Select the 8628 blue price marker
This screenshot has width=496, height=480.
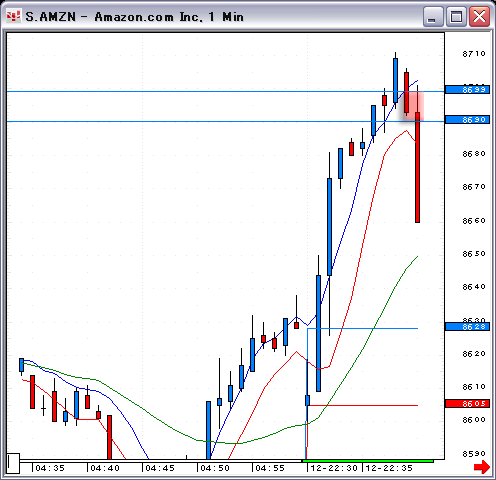tap(467, 327)
